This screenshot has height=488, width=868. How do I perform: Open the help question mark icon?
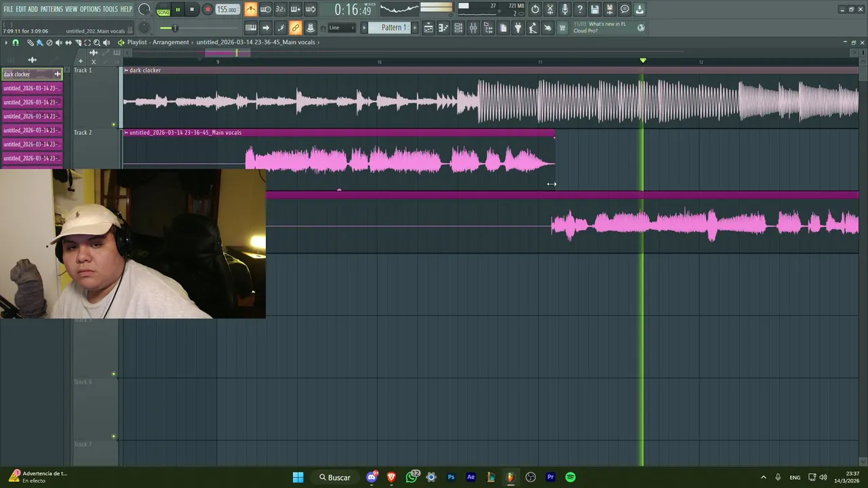pyautogui.click(x=580, y=9)
